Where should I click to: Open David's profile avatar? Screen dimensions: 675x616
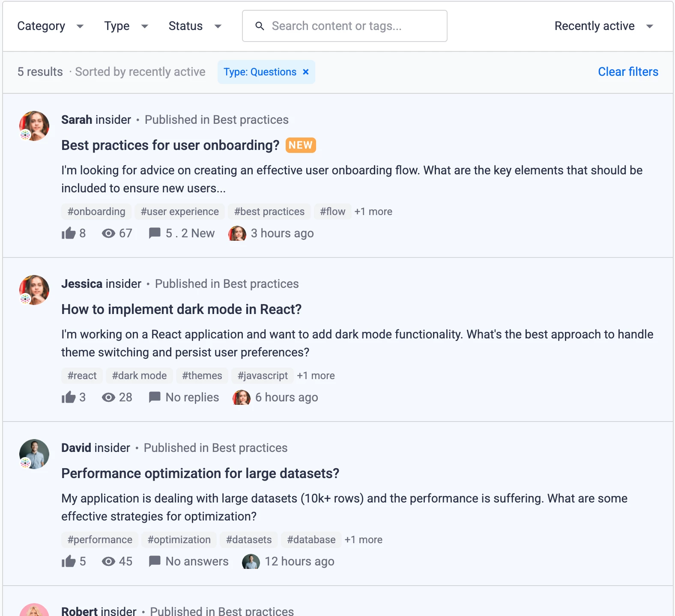click(x=34, y=454)
